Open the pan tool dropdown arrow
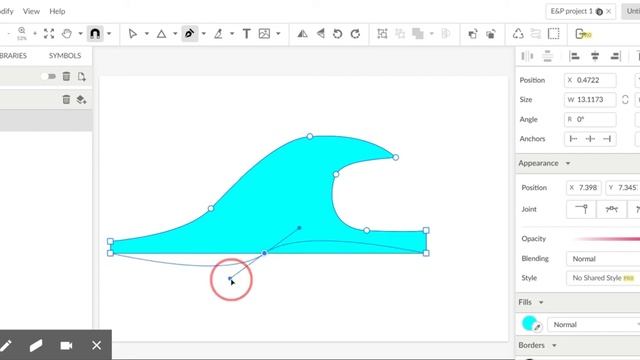640x360 pixels. click(x=80, y=33)
